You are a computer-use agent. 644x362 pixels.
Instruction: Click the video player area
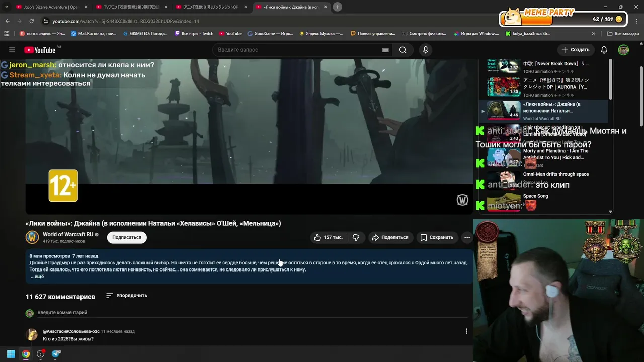(249, 136)
